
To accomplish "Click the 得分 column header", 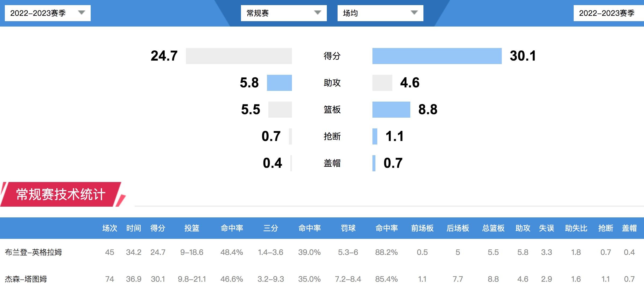I will click(158, 228).
